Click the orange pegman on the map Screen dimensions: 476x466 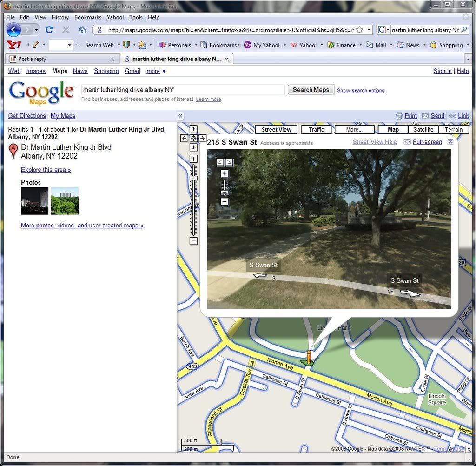[x=308, y=357]
